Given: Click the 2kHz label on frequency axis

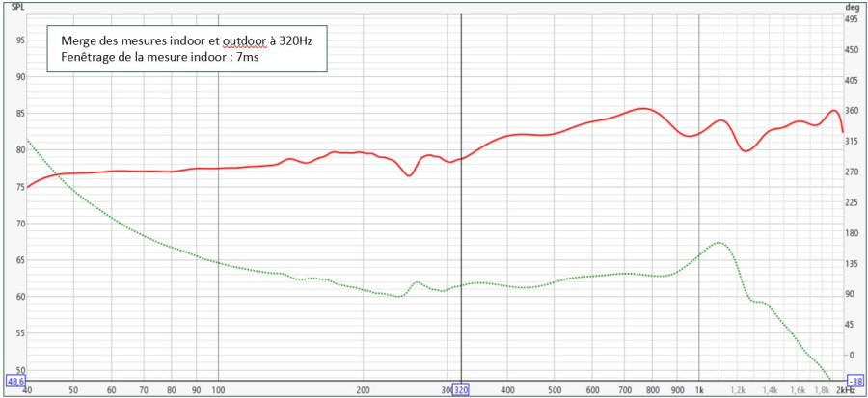Looking at the screenshot, I should [844, 390].
